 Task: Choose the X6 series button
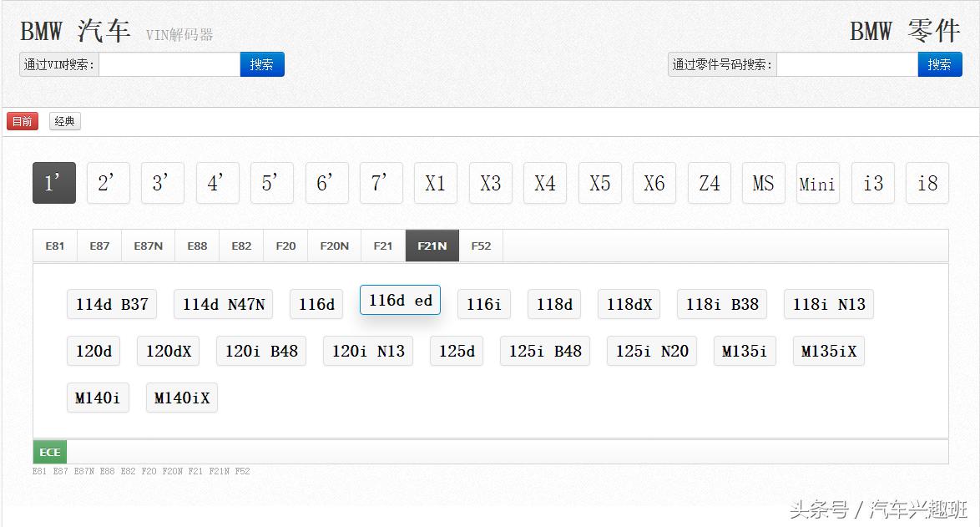tap(654, 183)
